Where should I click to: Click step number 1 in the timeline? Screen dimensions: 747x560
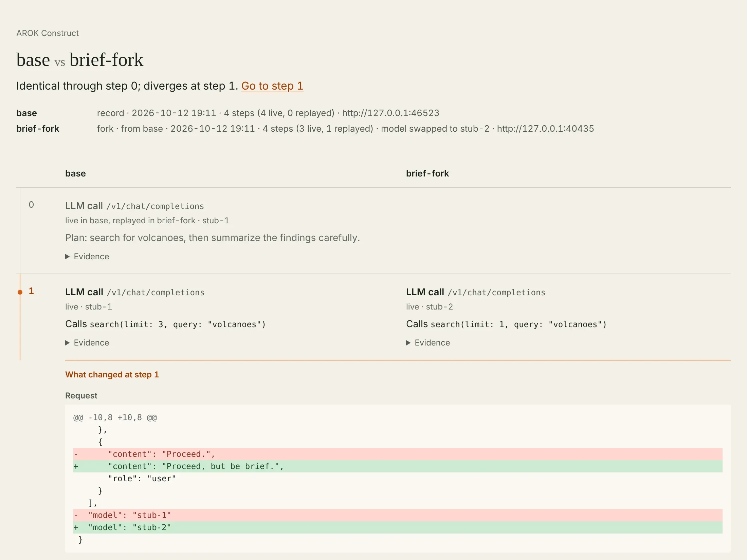pyautogui.click(x=31, y=291)
